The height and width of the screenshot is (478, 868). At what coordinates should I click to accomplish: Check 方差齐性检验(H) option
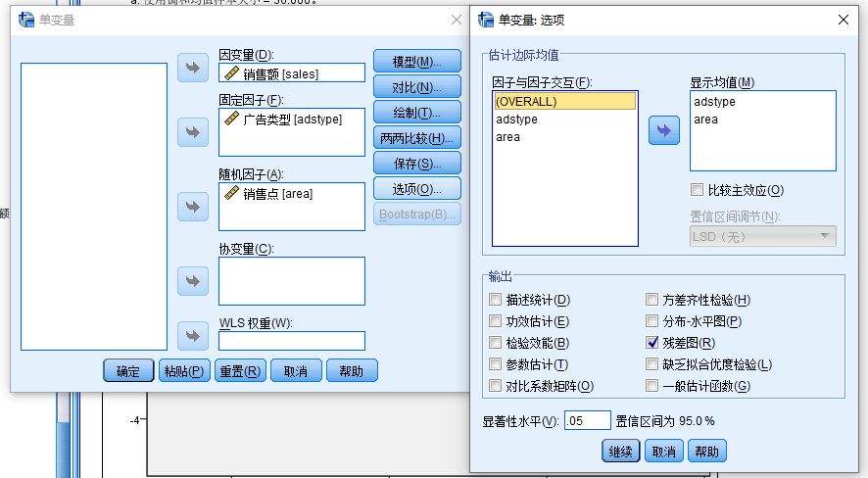652,300
